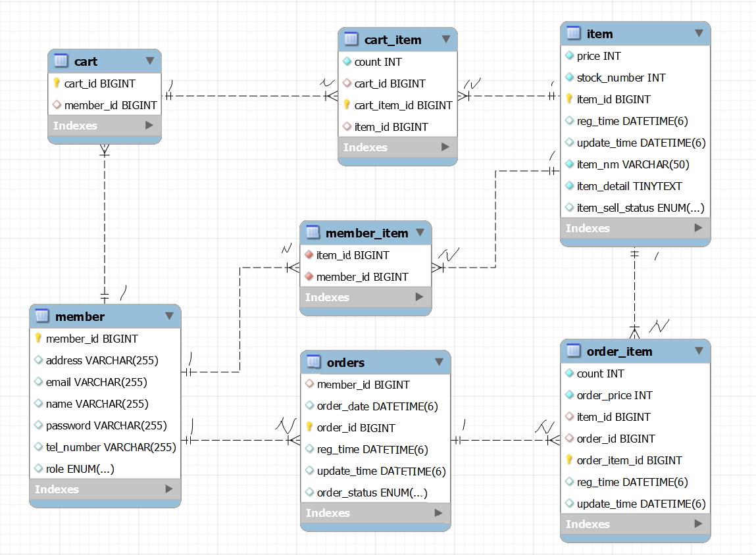Click the member_id red diamond in member_item

click(x=309, y=276)
